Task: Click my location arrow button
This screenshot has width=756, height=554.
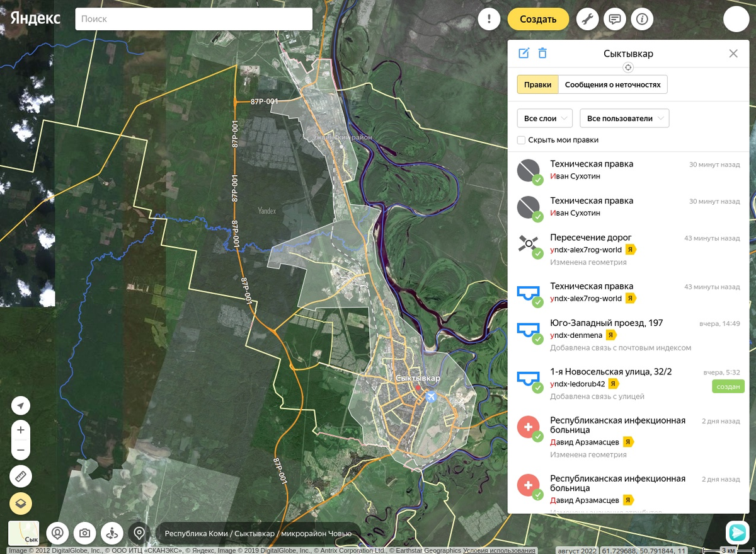Action: coord(21,407)
